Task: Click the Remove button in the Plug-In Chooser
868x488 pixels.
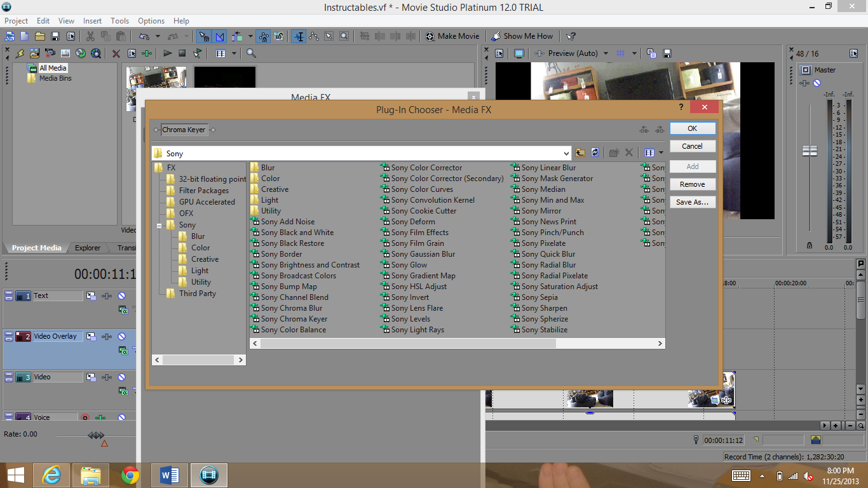Action: tap(693, 184)
